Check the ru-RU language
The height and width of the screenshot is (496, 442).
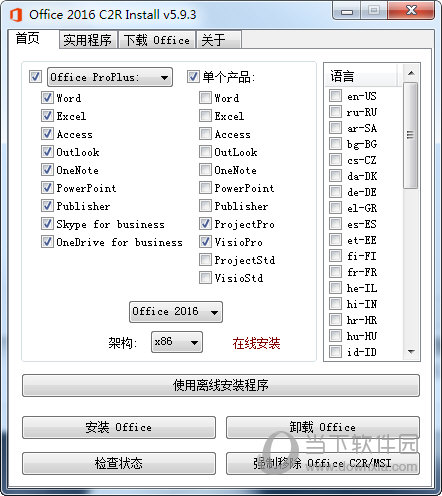(335, 111)
